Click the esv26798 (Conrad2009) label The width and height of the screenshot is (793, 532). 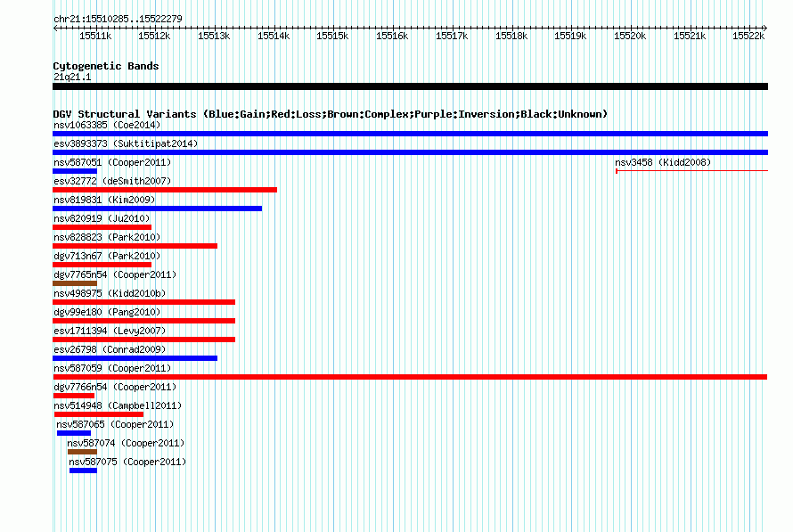click(110, 349)
